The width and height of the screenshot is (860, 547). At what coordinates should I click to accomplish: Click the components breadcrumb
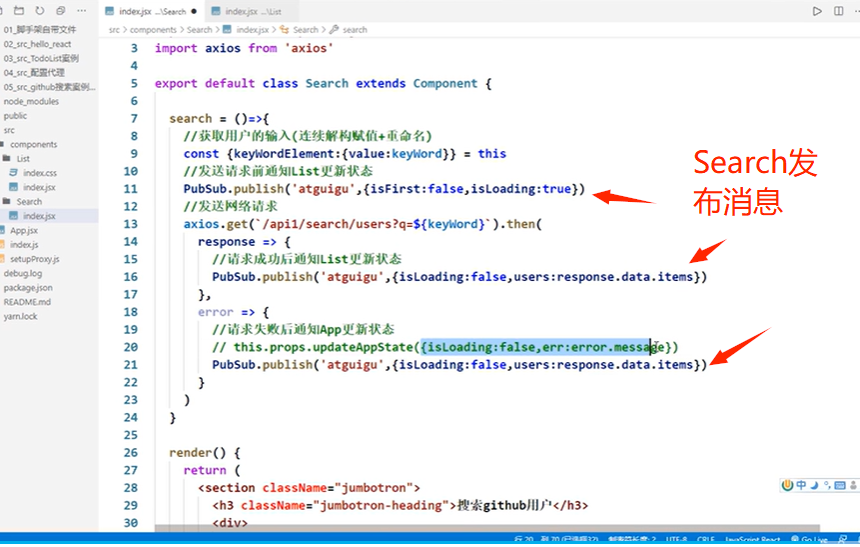153,30
